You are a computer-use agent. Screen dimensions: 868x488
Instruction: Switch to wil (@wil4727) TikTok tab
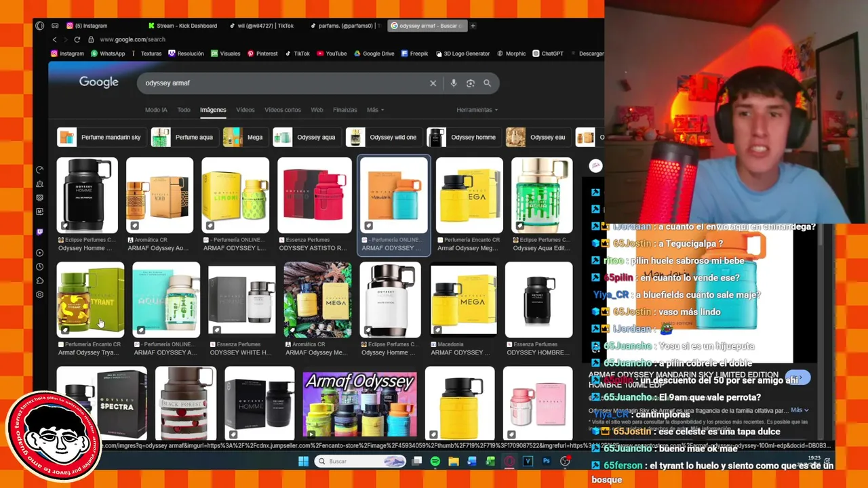[263, 26]
